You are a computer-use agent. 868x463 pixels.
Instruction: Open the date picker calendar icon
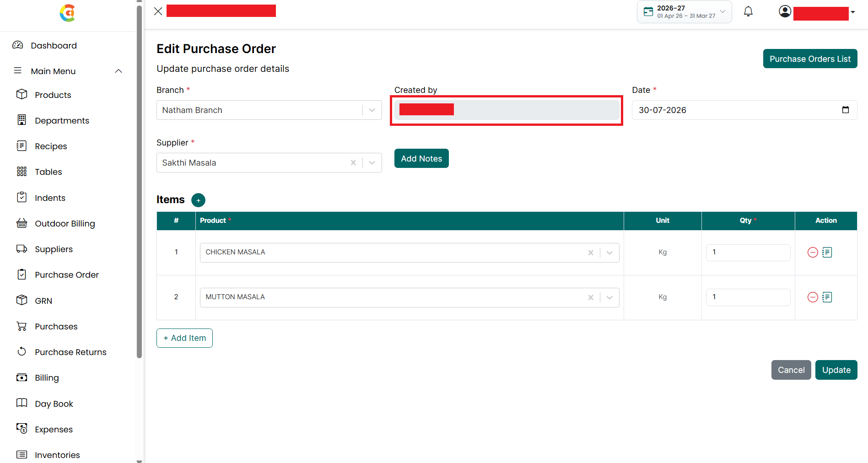click(845, 110)
